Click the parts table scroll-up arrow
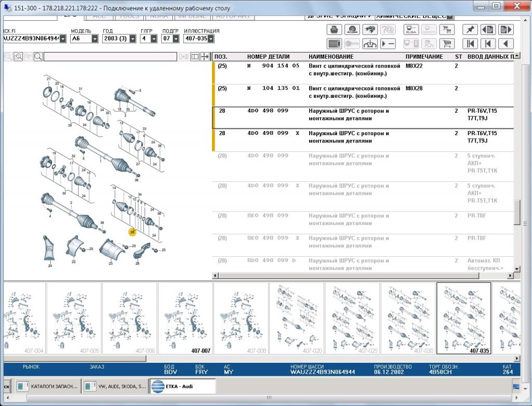532x406 pixels. [x=517, y=55]
